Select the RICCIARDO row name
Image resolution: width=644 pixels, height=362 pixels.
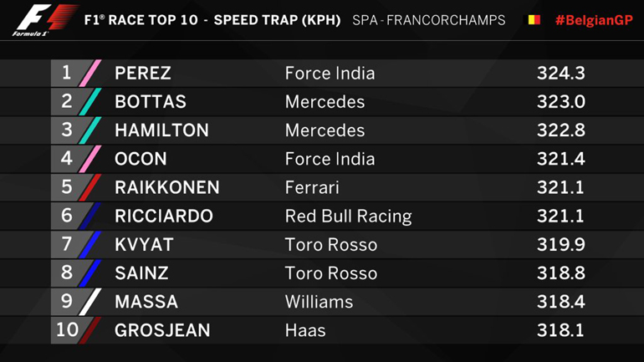coord(164,217)
